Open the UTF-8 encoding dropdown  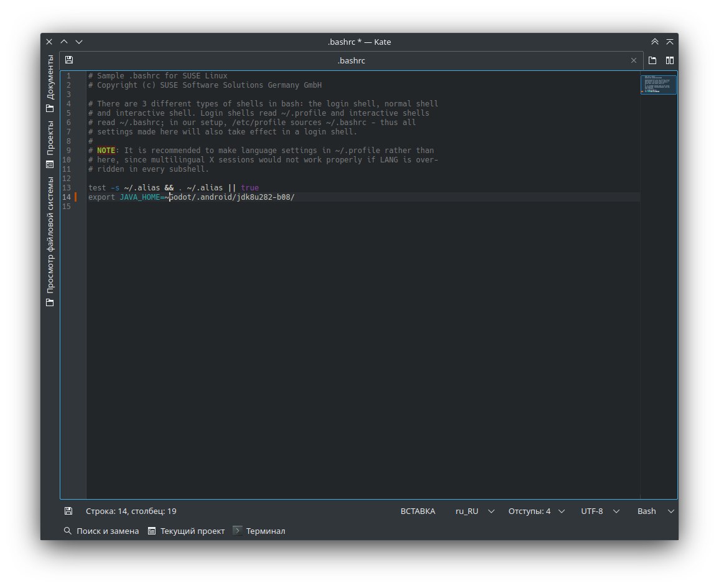(x=600, y=511)
